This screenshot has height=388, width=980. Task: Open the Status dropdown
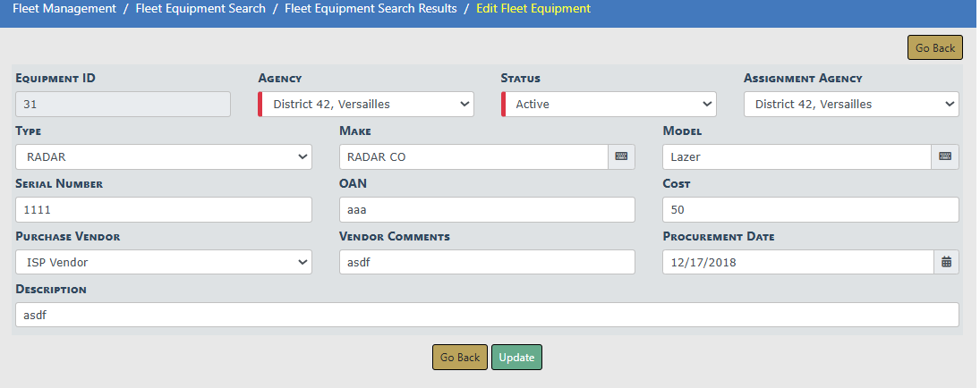coord(609,105)
